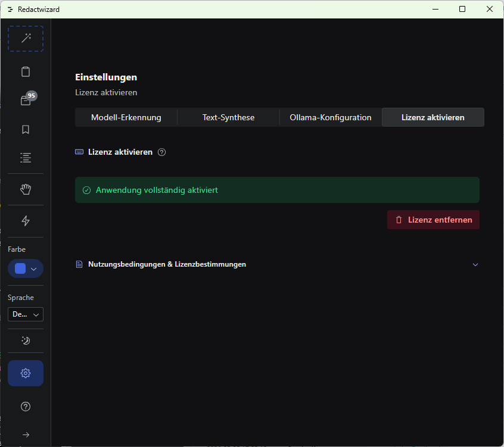Close the Redactwizard window
The image size is (504, 447).
(x=490, y=9)
